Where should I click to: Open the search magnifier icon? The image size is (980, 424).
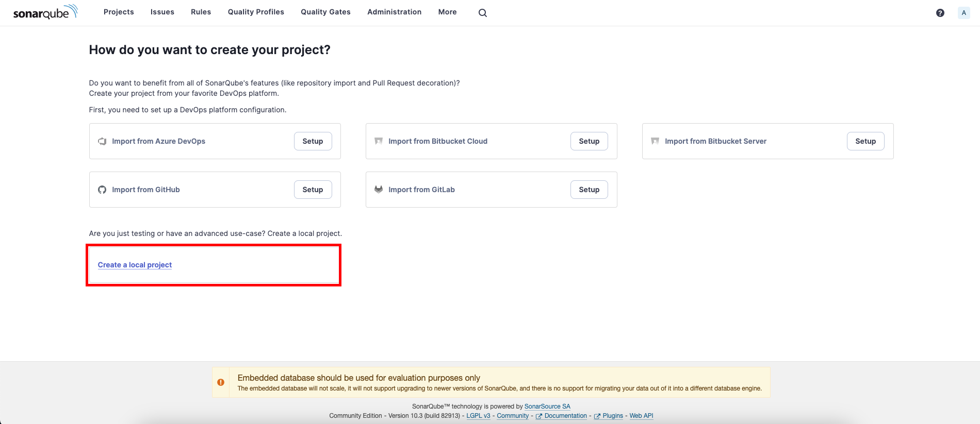[x=483, y=13]
